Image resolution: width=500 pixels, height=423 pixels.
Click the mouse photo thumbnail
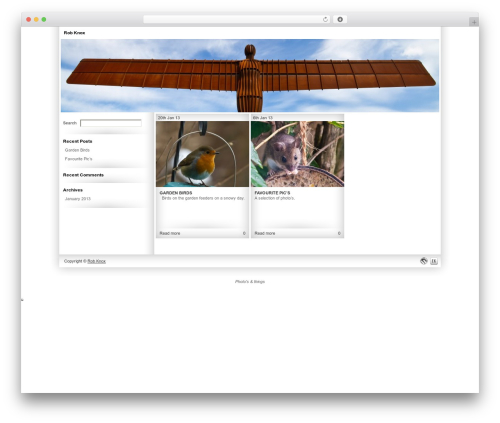[297, 154]
